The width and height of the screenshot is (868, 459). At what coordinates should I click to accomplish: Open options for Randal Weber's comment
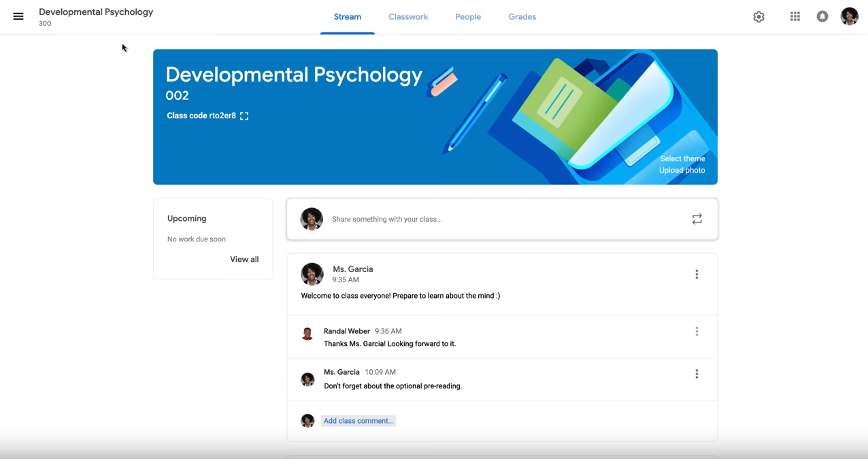click(697, 331)
